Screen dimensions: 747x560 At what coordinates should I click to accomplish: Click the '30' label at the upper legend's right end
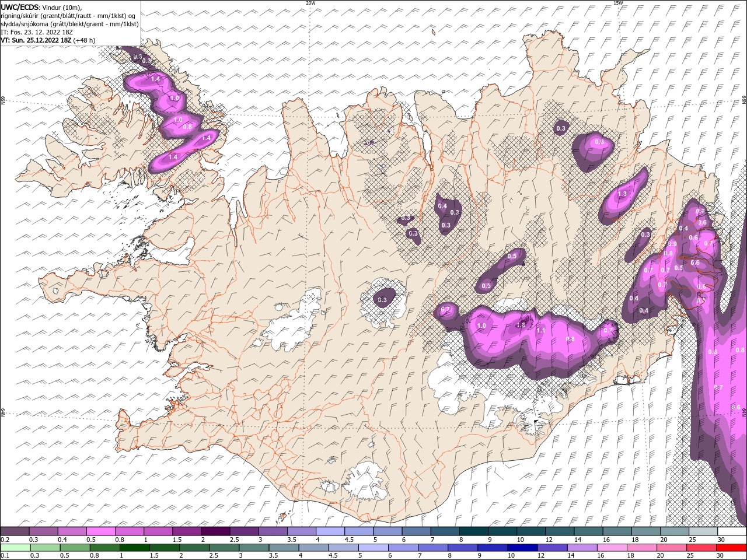coord(721,540)
